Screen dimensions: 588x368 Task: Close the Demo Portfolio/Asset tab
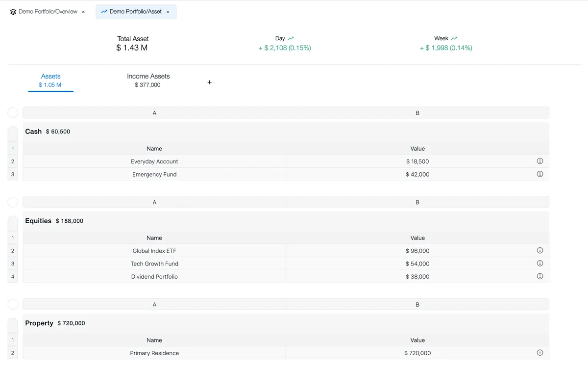pos(168,12)
